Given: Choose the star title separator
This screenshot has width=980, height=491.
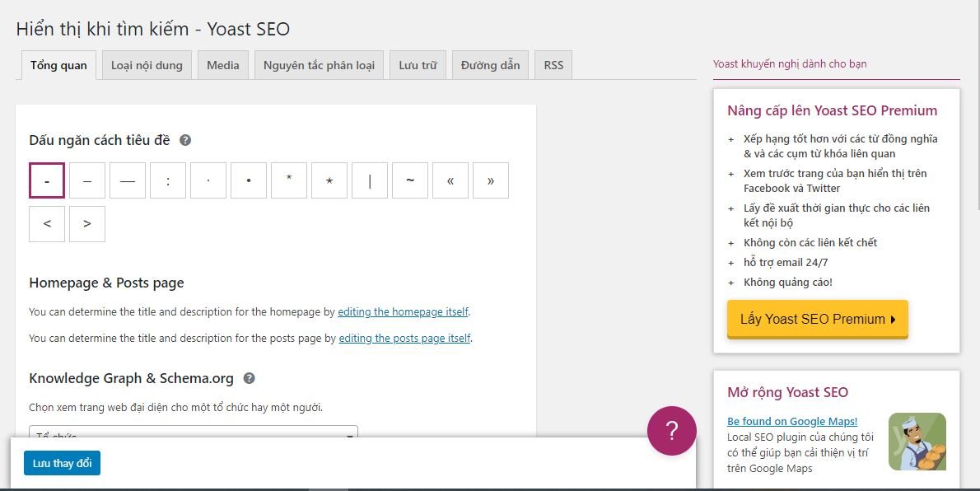Looking at the screenshot, I should click(x=329, y=180).
